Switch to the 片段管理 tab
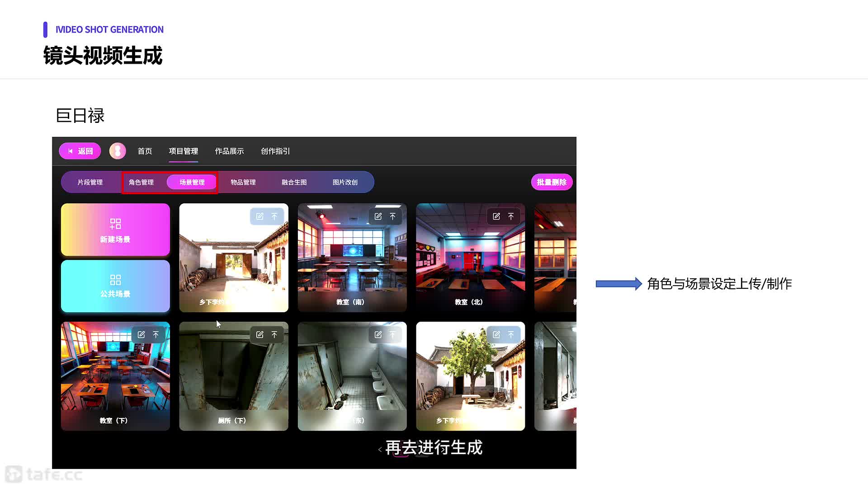The width and height of the screenshot is (868, 488). [90, 182]
